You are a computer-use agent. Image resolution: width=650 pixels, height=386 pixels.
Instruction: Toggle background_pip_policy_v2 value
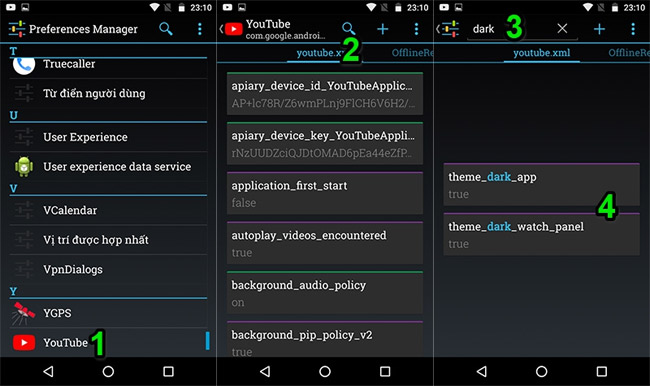pos(325,339)
